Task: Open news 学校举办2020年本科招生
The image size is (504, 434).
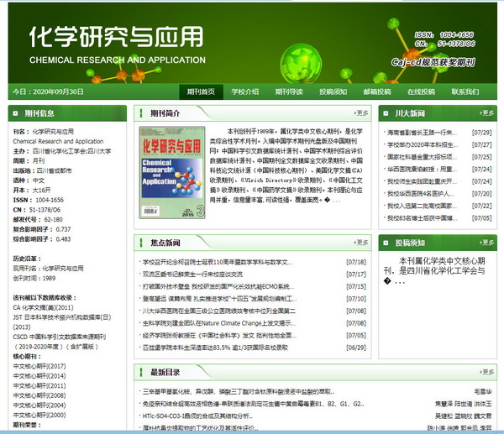Action: pyautogui.click(x=423, y=145)
